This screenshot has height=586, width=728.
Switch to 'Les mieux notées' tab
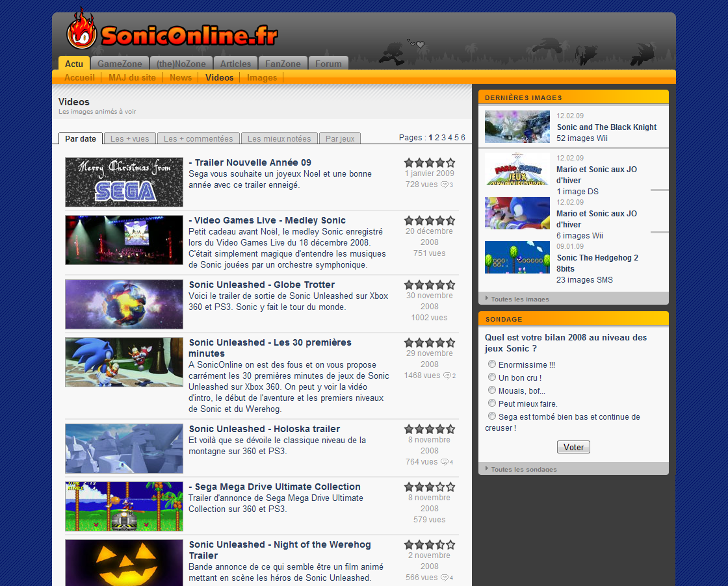tap(279, 138)
